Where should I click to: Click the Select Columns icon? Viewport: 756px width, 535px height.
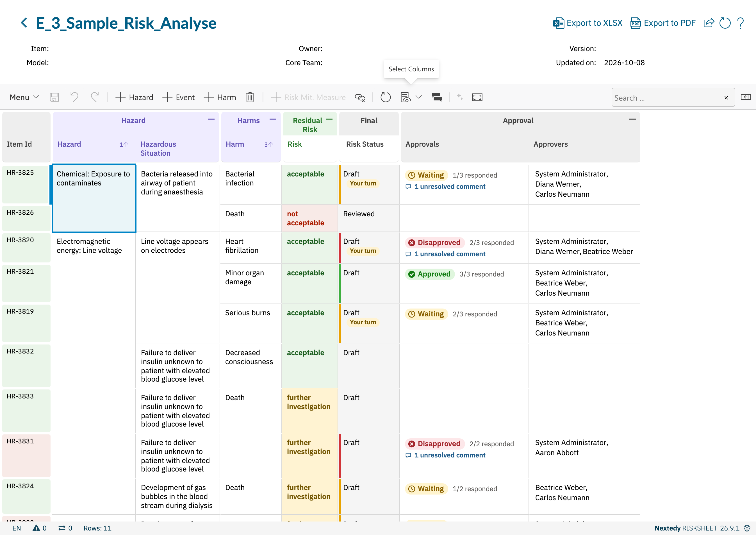[x=405, y=97]
